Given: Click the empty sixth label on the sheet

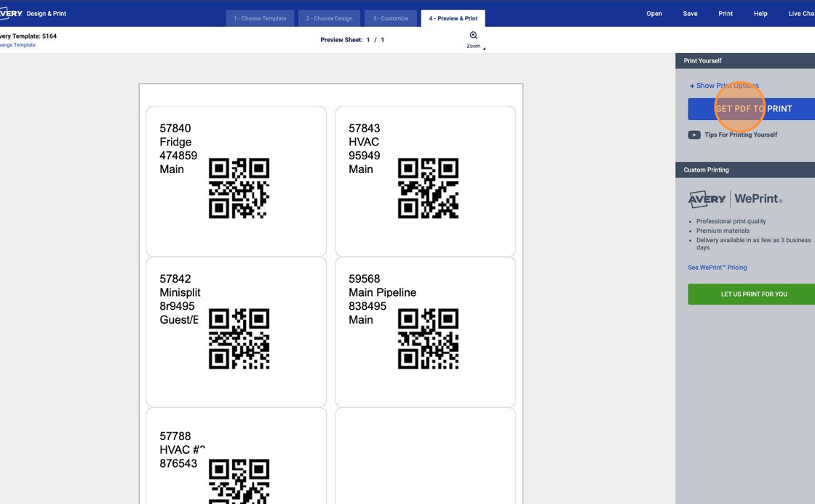Looking at the screenshot, I should 425,456.
